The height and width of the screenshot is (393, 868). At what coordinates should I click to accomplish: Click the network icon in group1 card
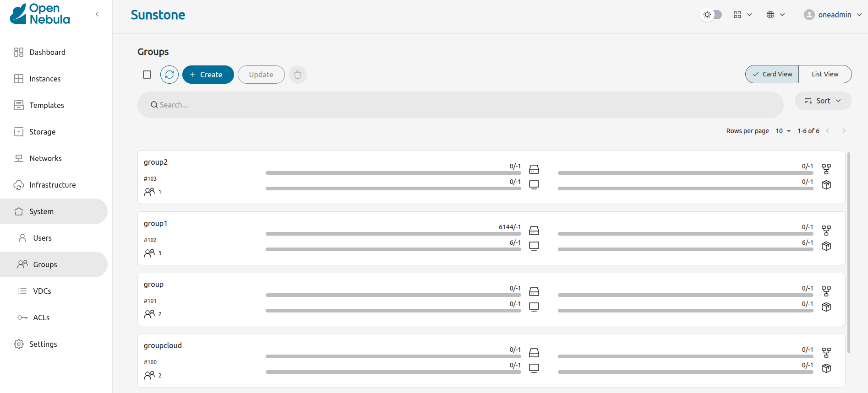(826, 230)
